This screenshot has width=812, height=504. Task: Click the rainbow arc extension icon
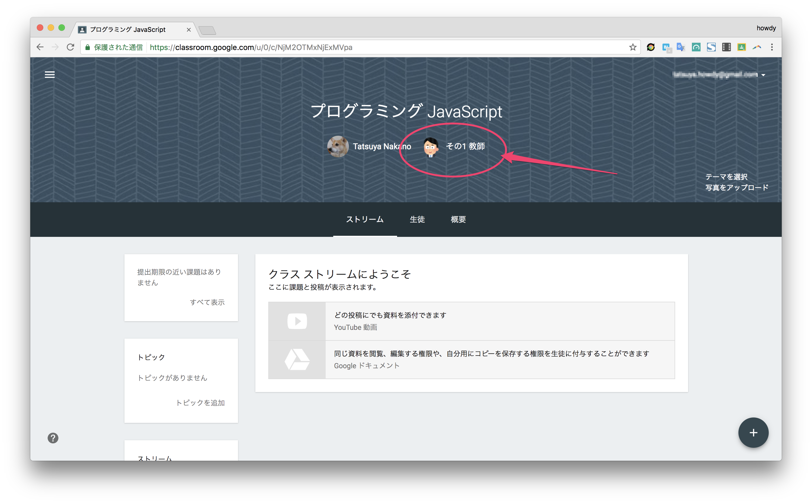pos(757,47)
